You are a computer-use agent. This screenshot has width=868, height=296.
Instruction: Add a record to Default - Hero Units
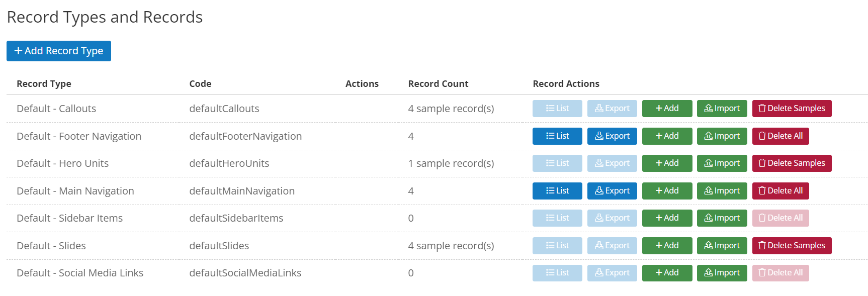(667, 163)
